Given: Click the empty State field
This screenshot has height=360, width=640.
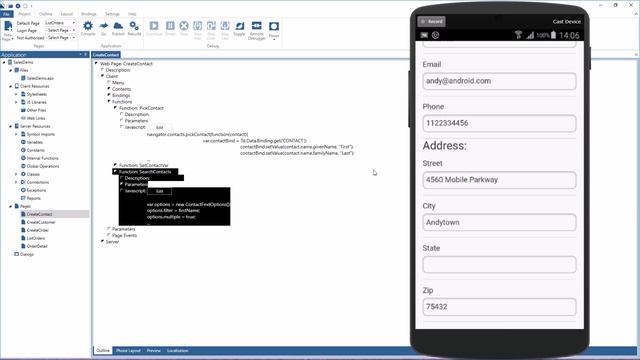Looking at the screenshot, I should coord(499,265).
